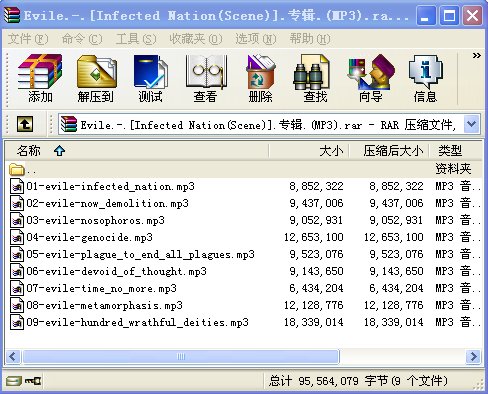This screenshot has height=394, width=488.
Task: Expand the toolbar overflow chevron
Action: pyautogui.click(x=477, y=55)
